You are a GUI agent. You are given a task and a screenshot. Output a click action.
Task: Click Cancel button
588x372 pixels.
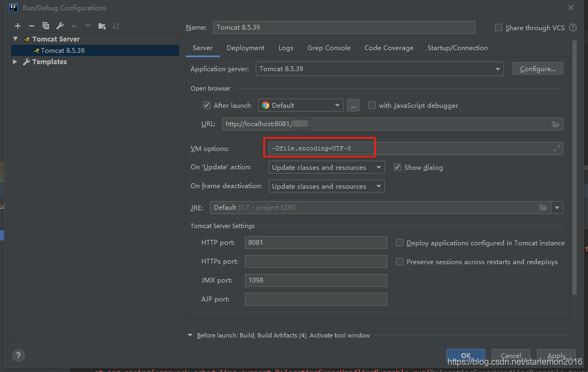(511, 355)
